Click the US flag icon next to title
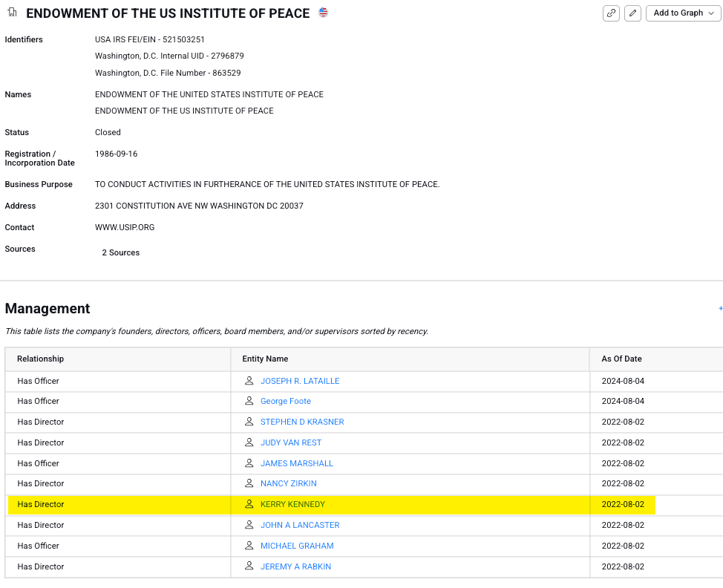Image resolution: width=723 pixels, height=588 pixels. [323, 13]
